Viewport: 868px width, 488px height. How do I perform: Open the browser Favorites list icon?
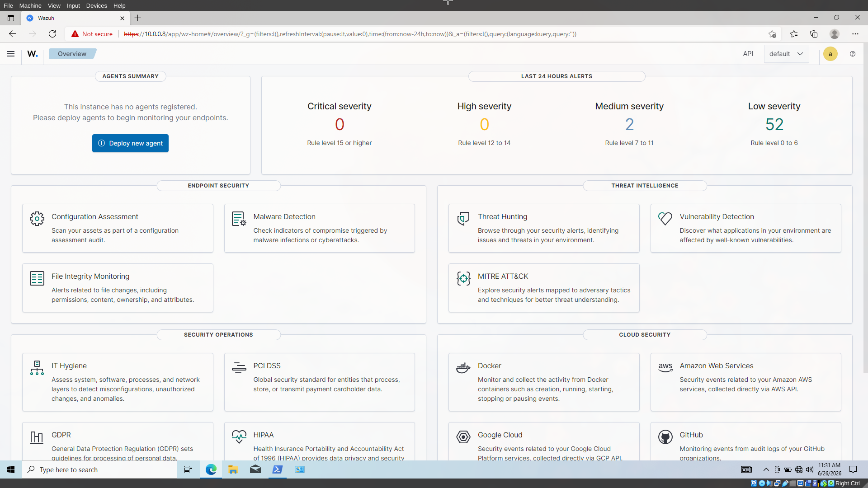click(x=794, y=34)
